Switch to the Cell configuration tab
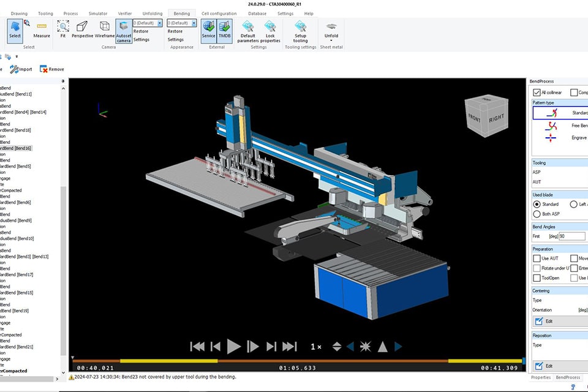Screen dimensions: 588x392 [219, 13]
